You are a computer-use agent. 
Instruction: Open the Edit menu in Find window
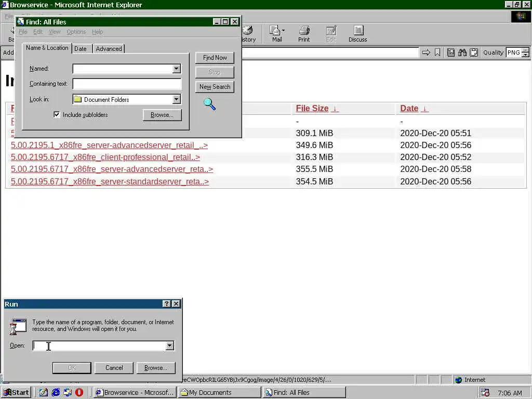pyautogui.click(x=37, y=32)
